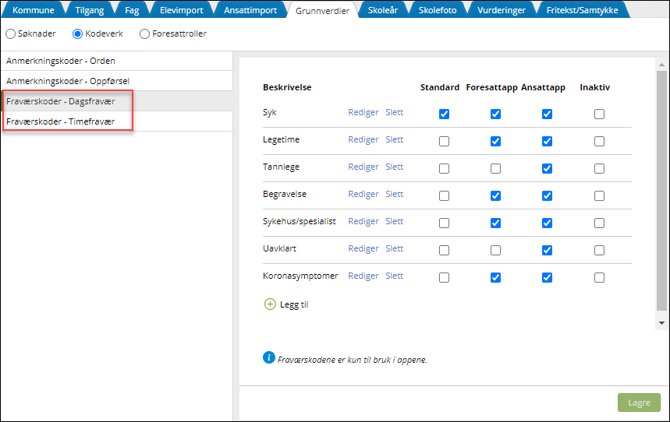670x422 pixels.
Task: Click the green Legg til plus icon
Action: [x=270, y=304]
